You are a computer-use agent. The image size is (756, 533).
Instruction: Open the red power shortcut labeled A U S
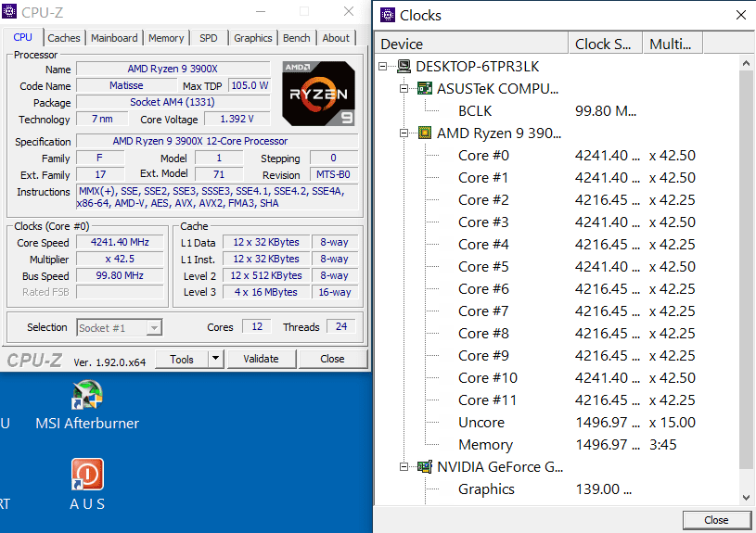tap(87, 484)
